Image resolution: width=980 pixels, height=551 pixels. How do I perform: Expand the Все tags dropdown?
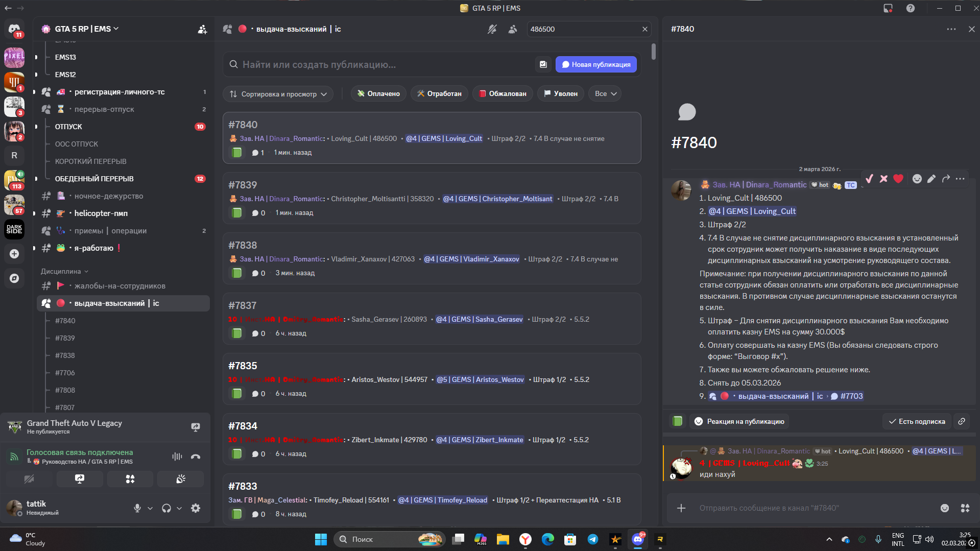(x=605, y=93)
